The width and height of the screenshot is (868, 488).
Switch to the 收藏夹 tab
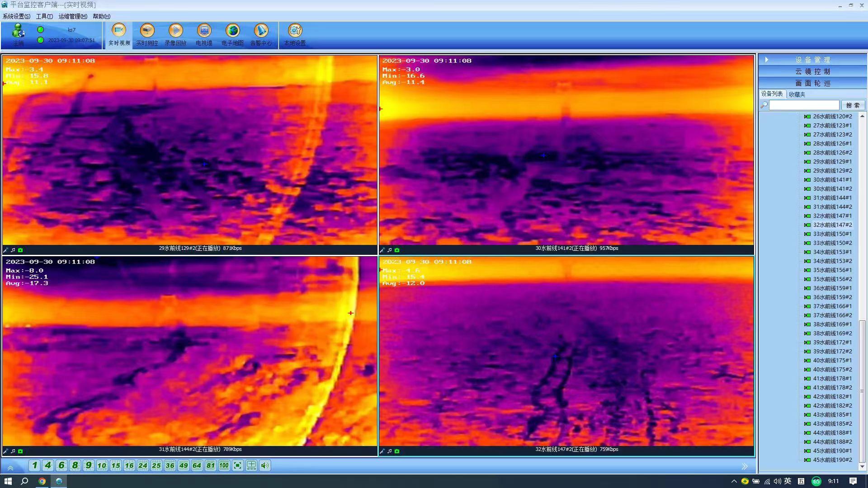(x=797, y=94)
